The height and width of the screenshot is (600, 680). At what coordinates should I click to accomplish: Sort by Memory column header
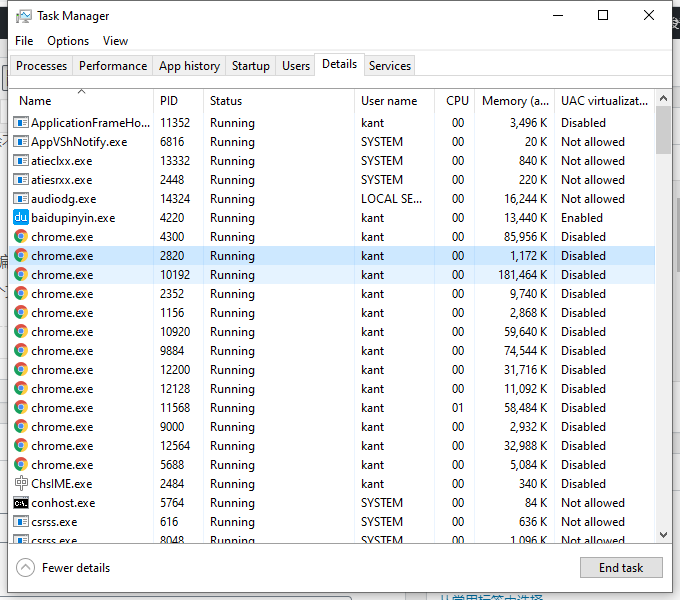tap(514, 101)
